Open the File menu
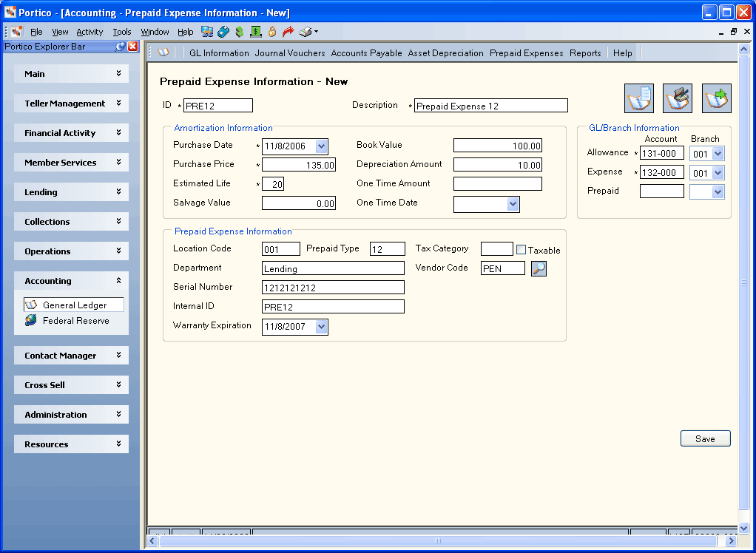This screenshot has width=756, height=553. [x=36, y=32]
